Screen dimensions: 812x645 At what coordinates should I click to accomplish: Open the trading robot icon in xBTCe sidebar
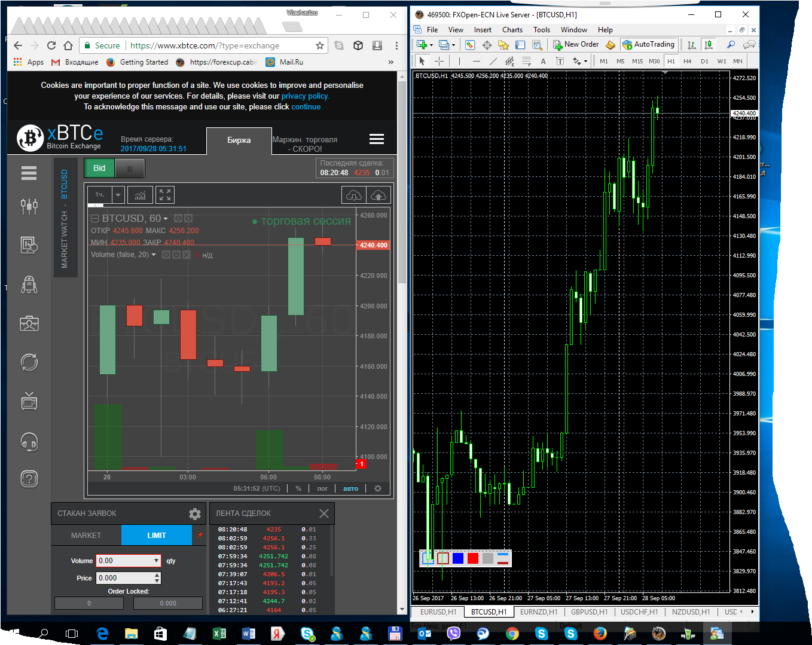(x=29, y=285)
